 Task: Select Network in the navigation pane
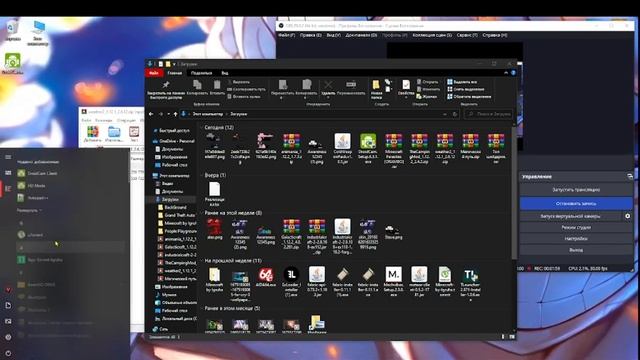point(160,329)
